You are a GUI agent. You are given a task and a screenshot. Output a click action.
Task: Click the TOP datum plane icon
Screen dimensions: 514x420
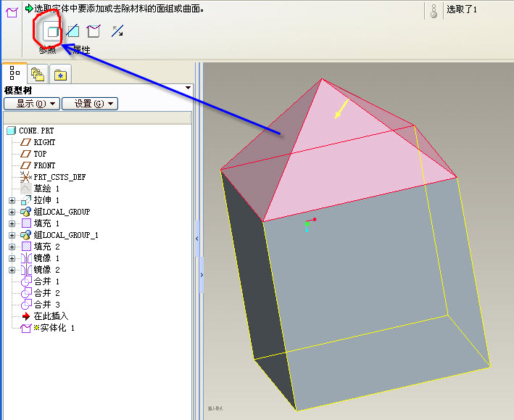pyautogui.click(x=26, y=154)
